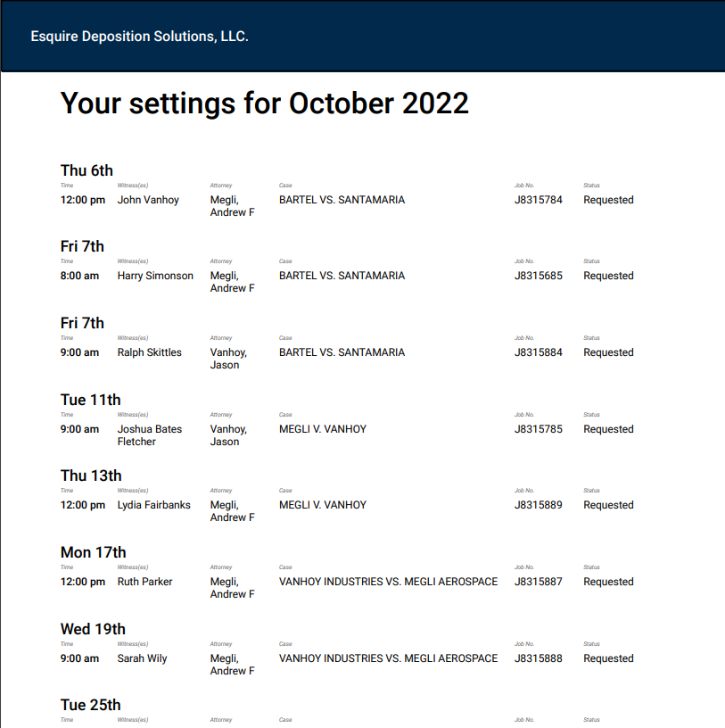Screen dimensions: 725x728
Task: Open job number J8315888
Action: [x=539, y=658]
